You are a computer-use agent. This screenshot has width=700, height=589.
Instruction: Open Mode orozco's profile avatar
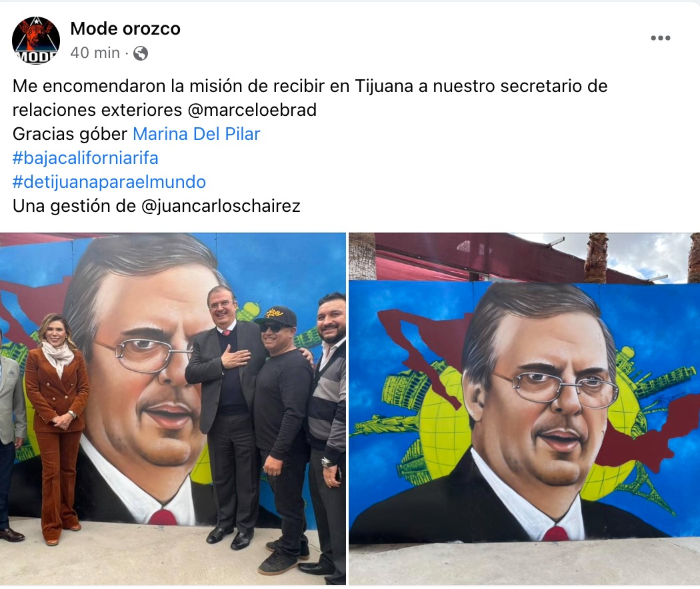pos(36,41)
